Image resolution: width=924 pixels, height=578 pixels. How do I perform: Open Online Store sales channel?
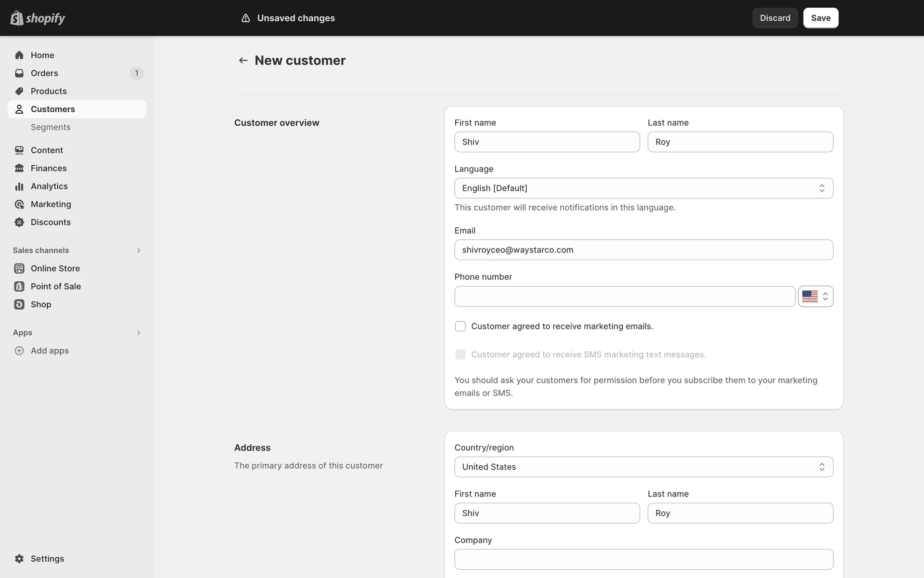coord(55,268)
